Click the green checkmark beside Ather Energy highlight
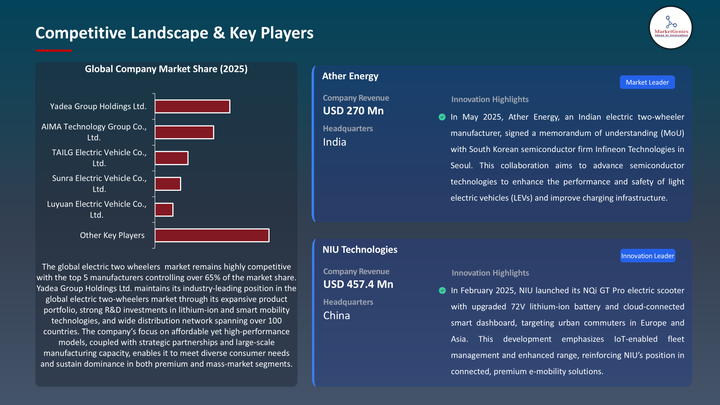The image size is (720, 405). pos(442,117)
